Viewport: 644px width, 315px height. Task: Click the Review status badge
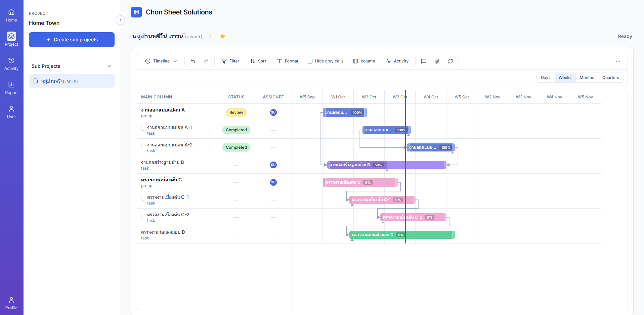[236, 113]
